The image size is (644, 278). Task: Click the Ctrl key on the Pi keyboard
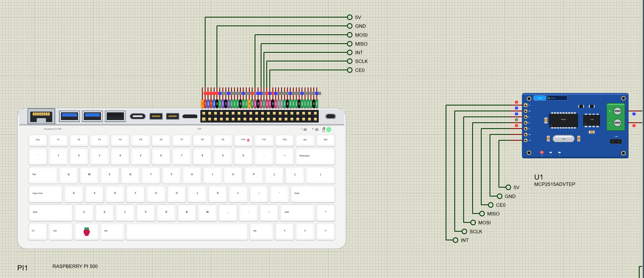click(61, 232)
